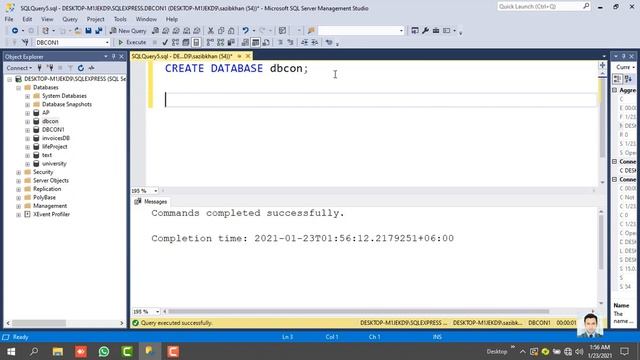
Task: Click the Decrease Indent icon
Action: click(304, 42)
